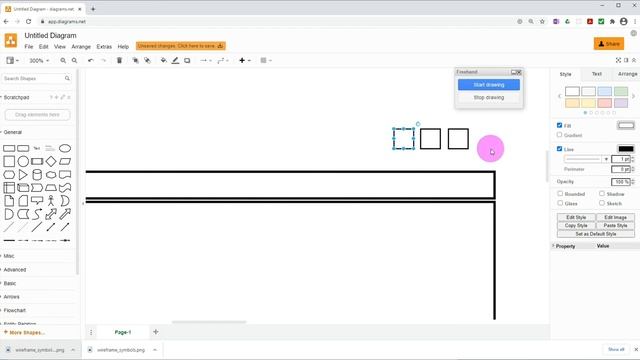Click Stop drawing in Freehand panel
The image size is (640, 360).
[x=489, y=98]
